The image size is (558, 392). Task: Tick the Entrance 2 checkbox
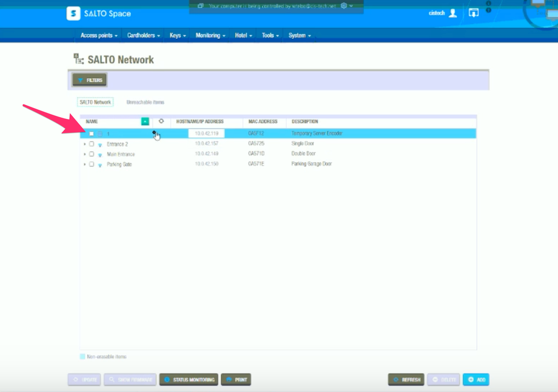[92, 144]
